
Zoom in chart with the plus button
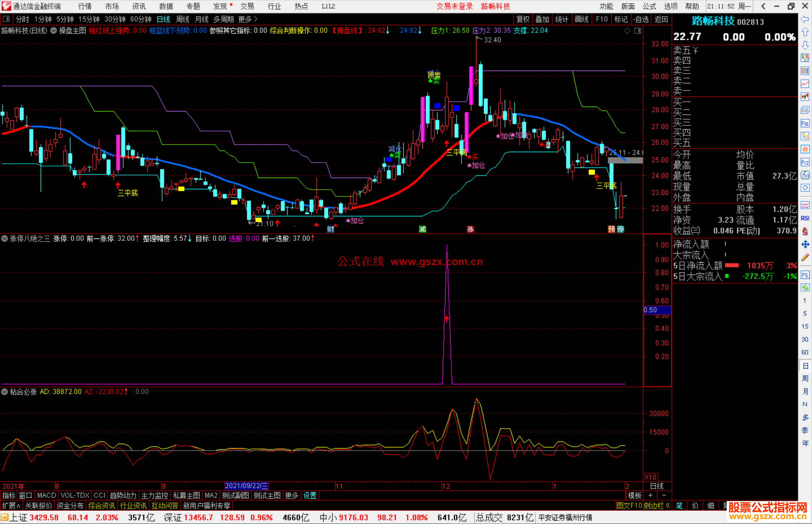(651, 495)
